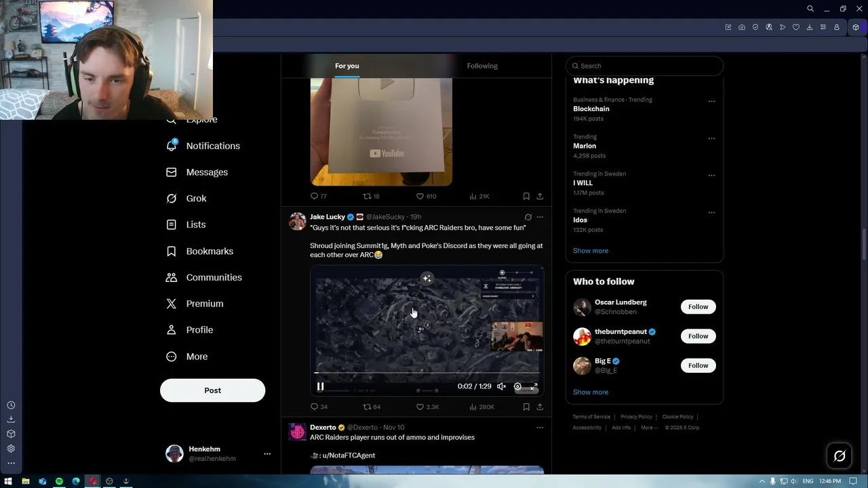Screen dimensions: 868x488
Task: Open the taskbar clock showing 12:46 PM
Action: click(x=829, y=481)
